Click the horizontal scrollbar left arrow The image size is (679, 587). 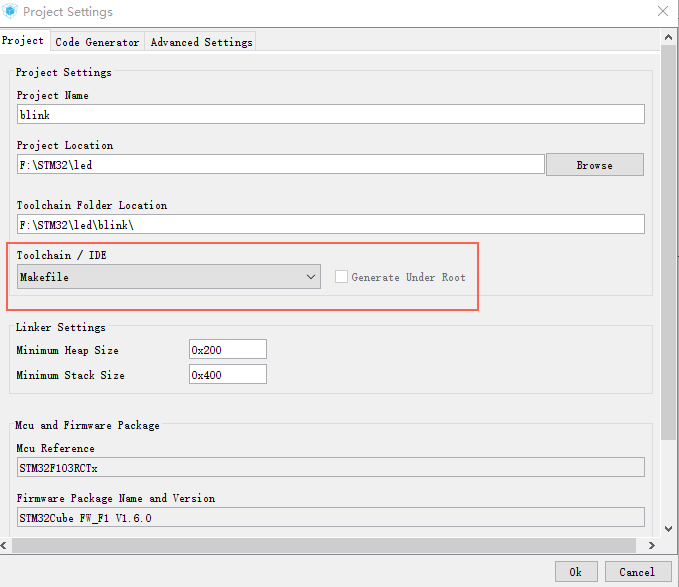(x=4, y=545)
